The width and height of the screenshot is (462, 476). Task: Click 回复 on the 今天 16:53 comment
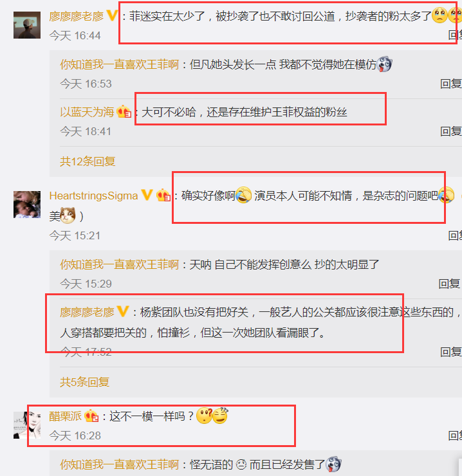pos(451,84)
